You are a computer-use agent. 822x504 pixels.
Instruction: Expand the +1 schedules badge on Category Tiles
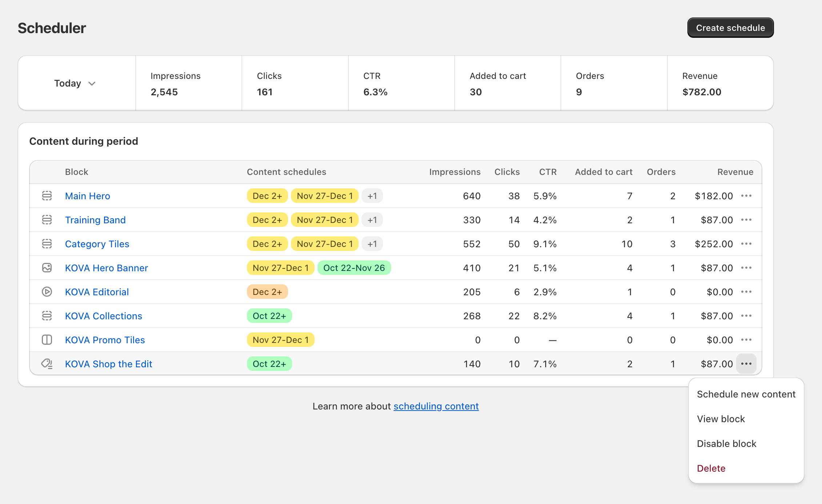pos(372,244)
